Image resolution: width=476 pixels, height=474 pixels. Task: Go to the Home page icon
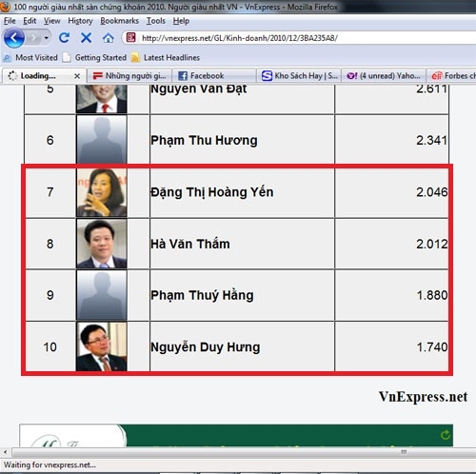pyautogui.click(x=109, y=38)
